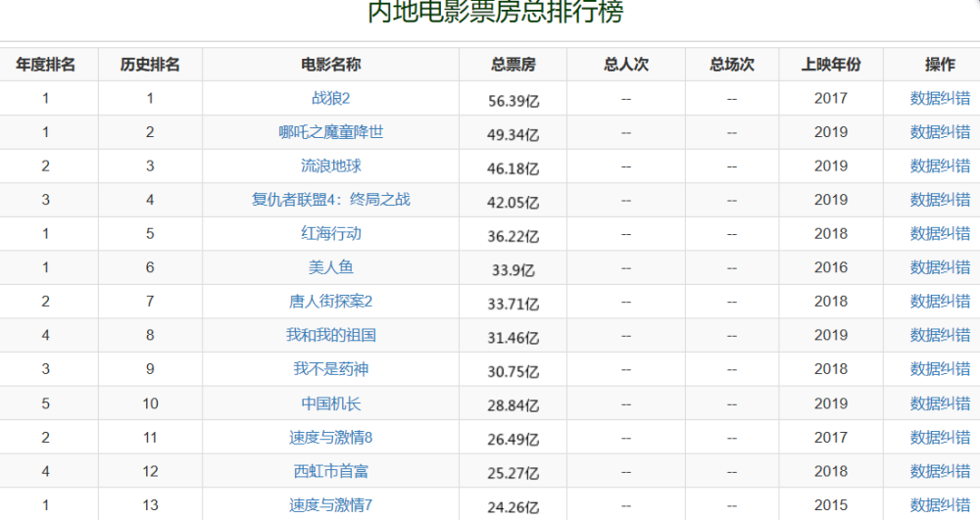Select the 36.22亿 box office value
This screenshot has width=980, height=520.
point(514,236)
